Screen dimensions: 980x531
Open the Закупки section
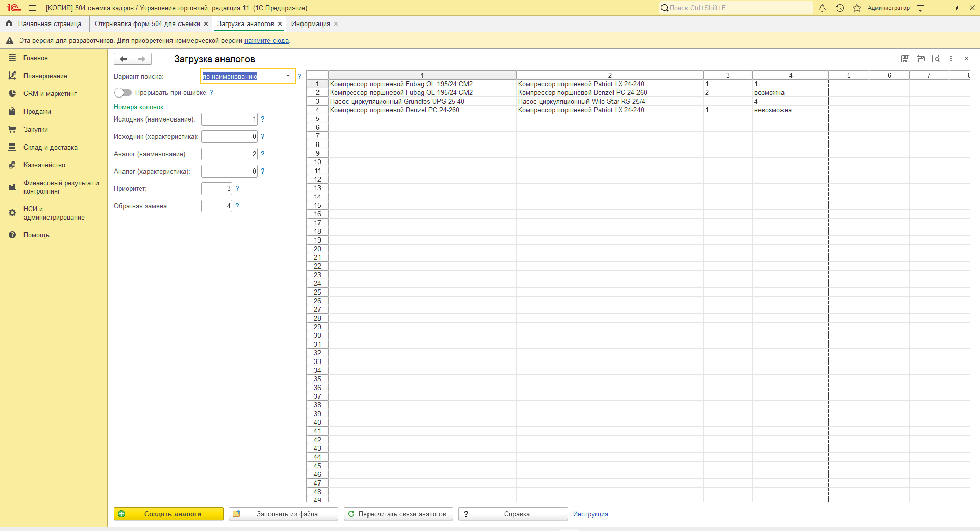coord(36,129)
